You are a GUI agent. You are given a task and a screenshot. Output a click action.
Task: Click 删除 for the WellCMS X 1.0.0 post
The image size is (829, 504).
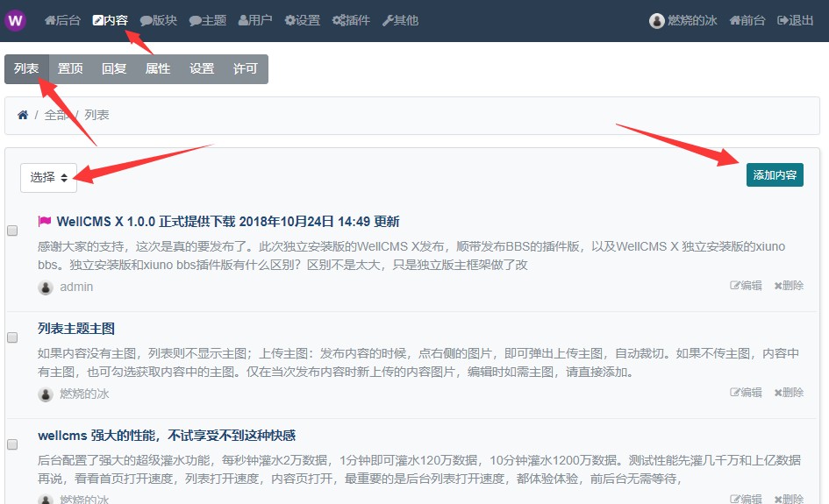point(789,286)
